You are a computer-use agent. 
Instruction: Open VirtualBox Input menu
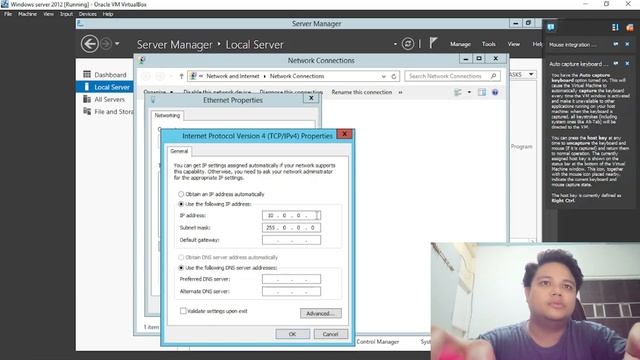pyautogui.click(x=66, y=14)
